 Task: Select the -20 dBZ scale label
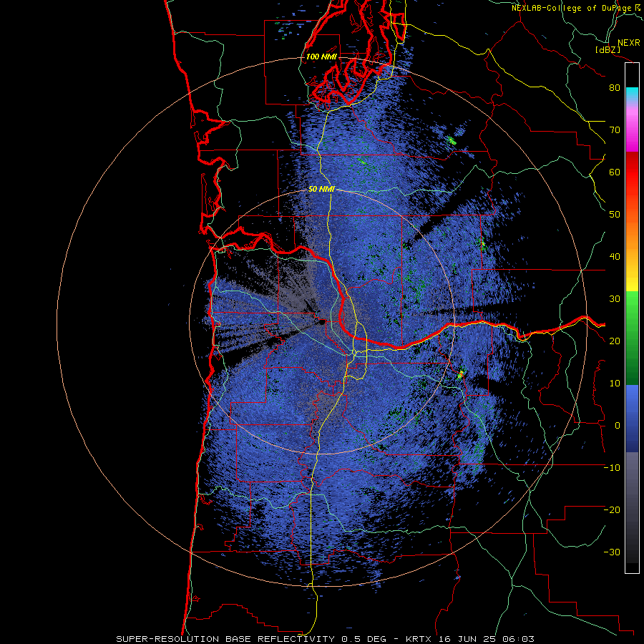[x=612, y=510]
